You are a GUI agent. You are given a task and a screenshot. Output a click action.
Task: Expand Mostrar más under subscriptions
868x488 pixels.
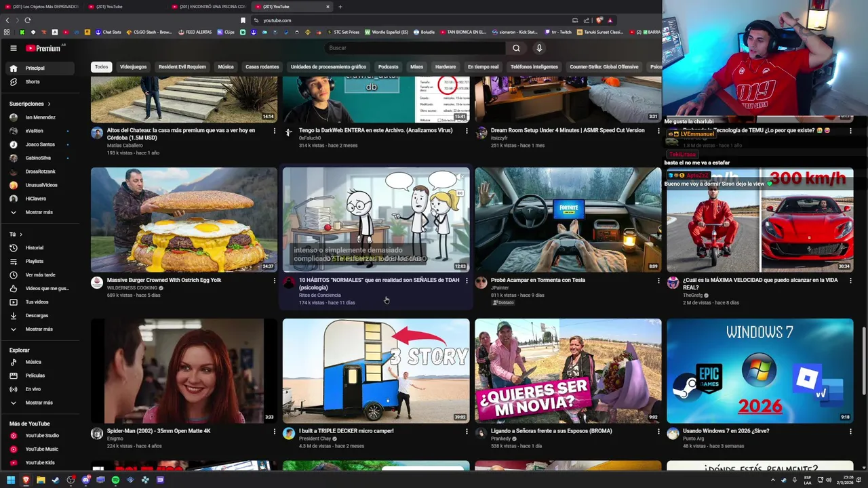click(41, 212)
